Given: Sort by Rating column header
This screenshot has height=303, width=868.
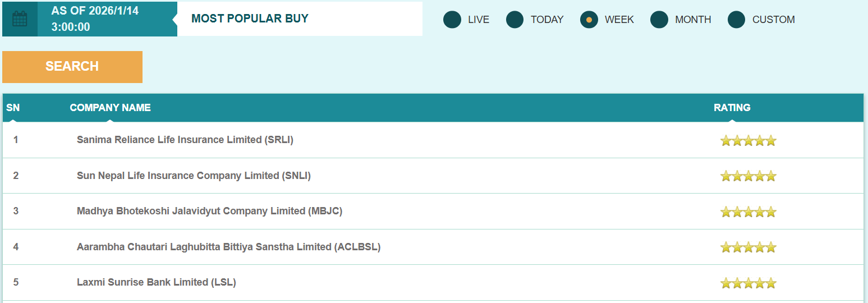Looking at the screenshot, I should click(732, 108).
